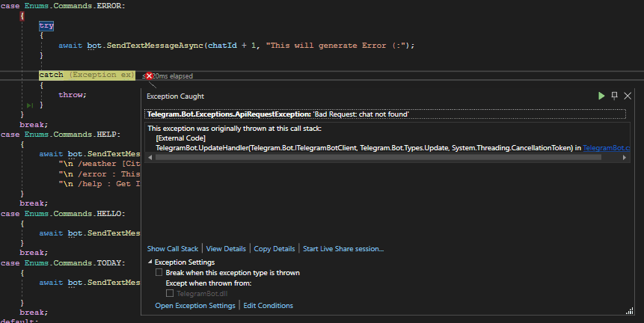Open the TelegramBot.cs source file link
Screen dimensions: 644x323
(607, 148)
